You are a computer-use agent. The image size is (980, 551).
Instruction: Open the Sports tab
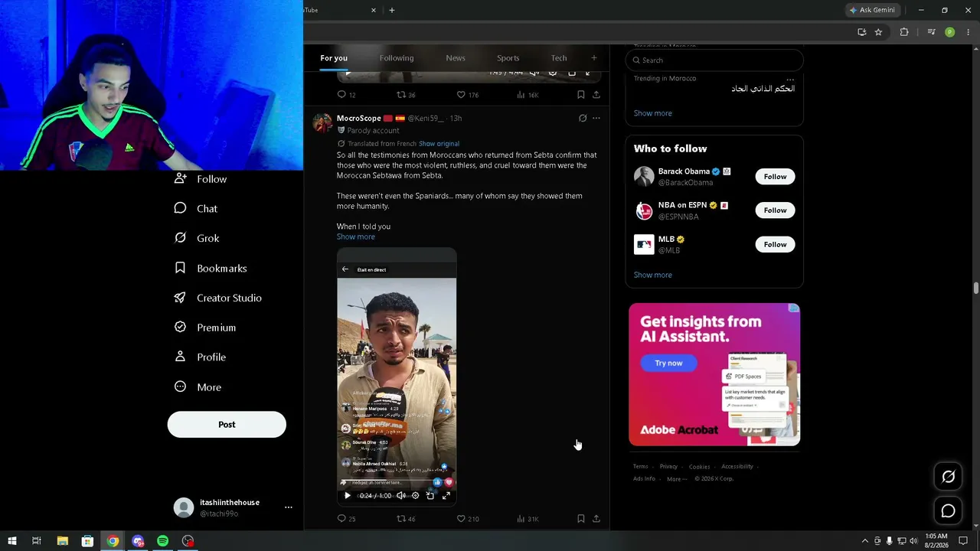(508, 58)
